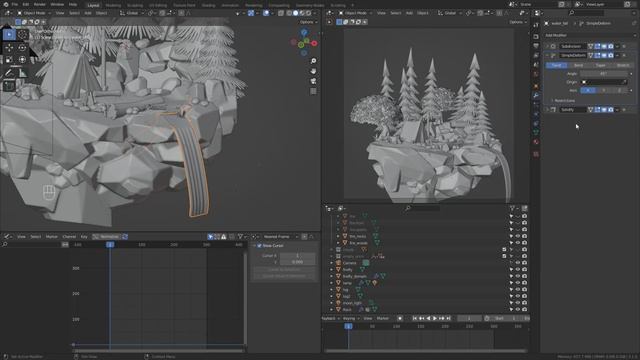Click the current frame field in the timeline
640x360 pixels.
tap(469, 318)
